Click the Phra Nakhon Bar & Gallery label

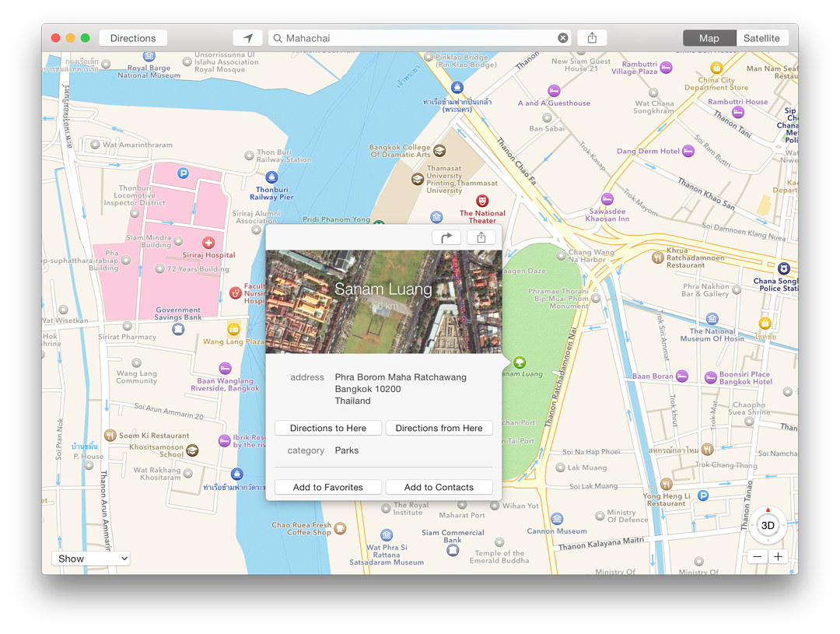(x=705, y=290)
